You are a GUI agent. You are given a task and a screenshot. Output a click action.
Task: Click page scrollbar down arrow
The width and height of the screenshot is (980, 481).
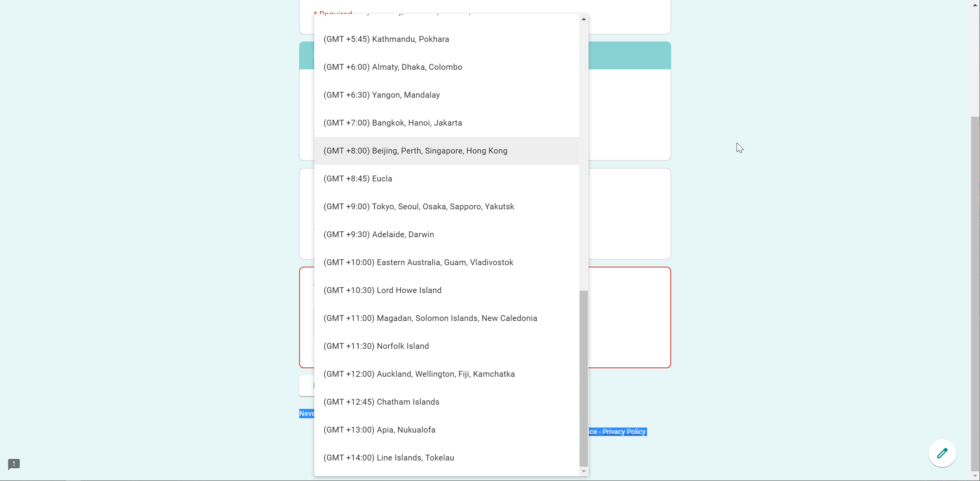[975, 476]
